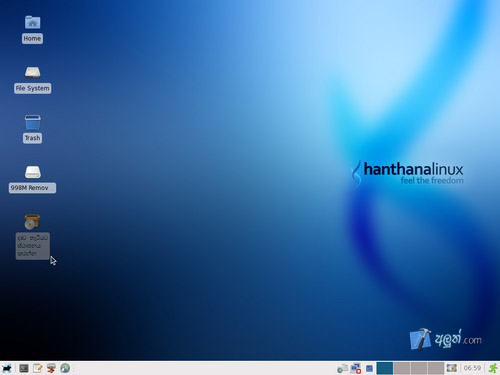The image size is (500, 375).
Task: Click the removable media tray icon
Action: [x=342, y=368]
